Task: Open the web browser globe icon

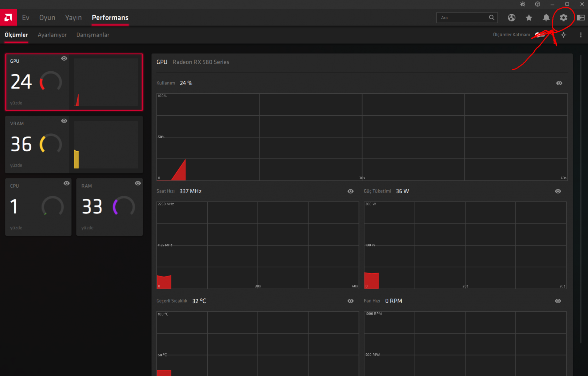Action: [x=511, y=17]
